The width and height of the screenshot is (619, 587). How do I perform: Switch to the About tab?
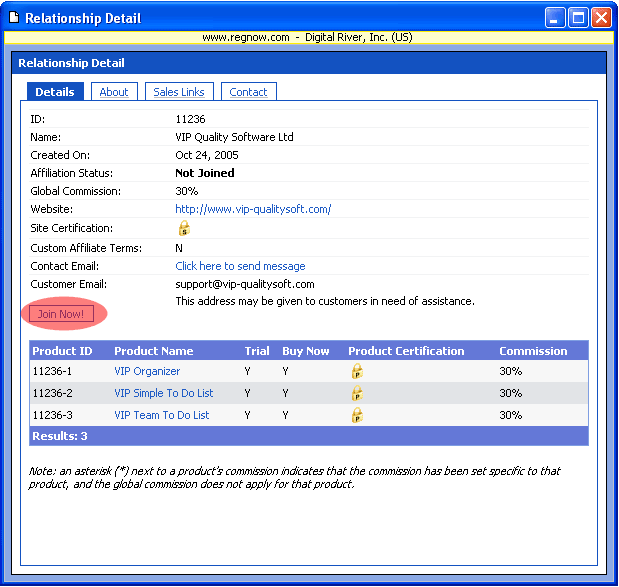114,92
